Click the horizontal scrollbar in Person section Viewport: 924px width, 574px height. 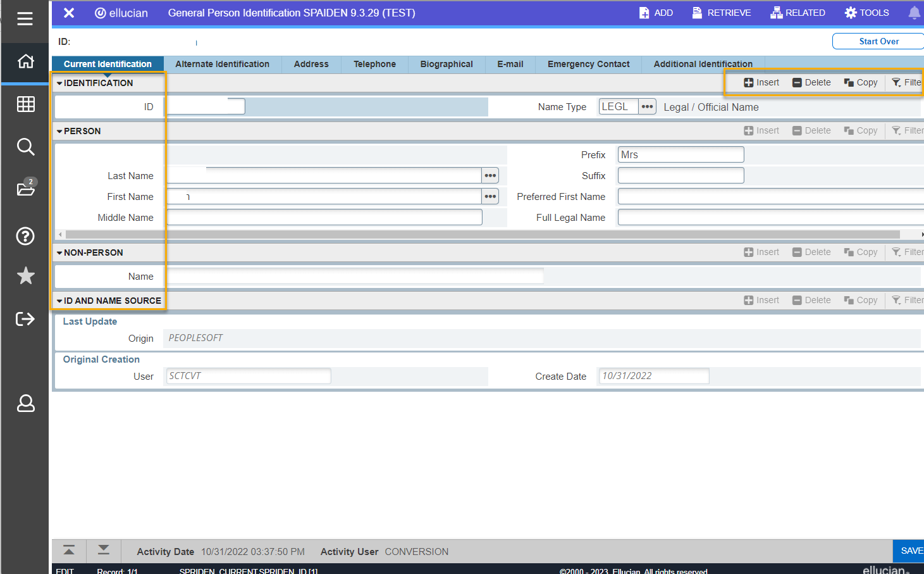pyautogui.click(x=483, y=234)
